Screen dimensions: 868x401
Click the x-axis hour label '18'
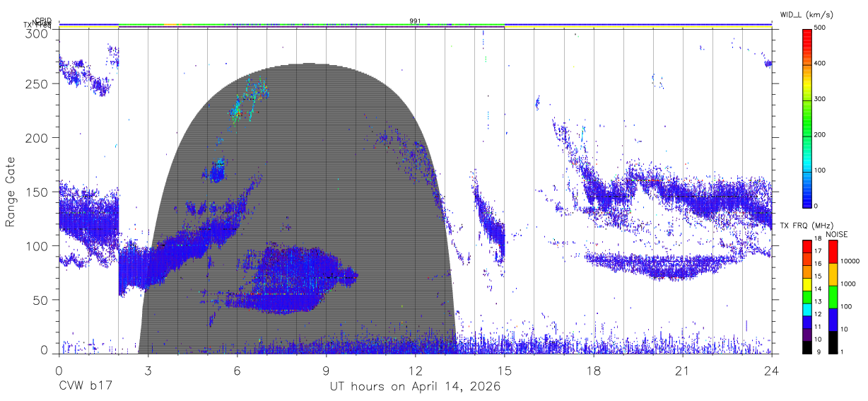pos(593,371)
